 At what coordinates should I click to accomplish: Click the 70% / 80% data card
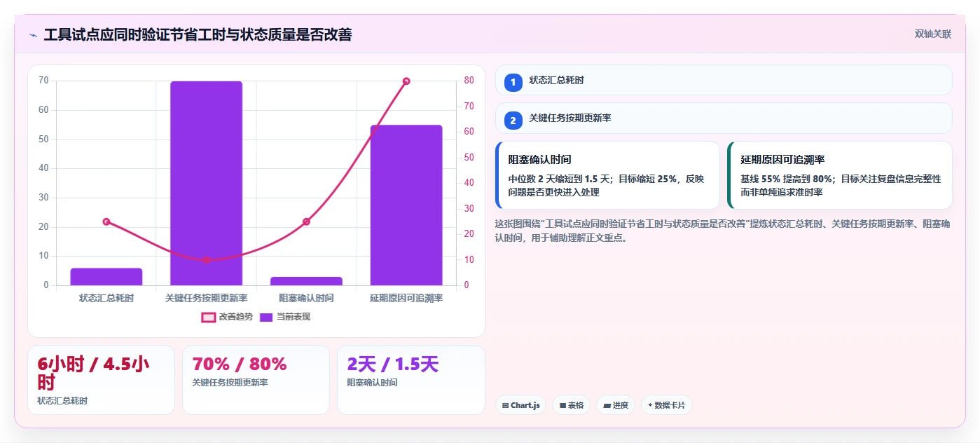256,380
